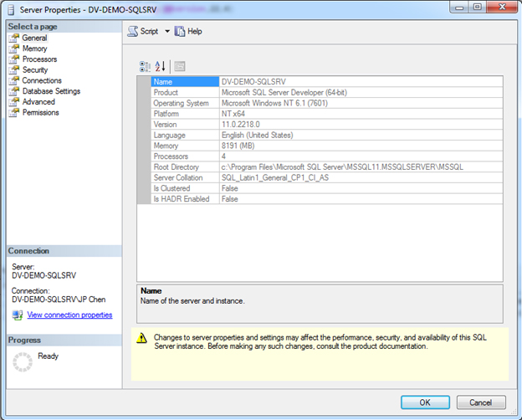This screenshot has width=522, height=420.
Task: Select the Name property row label
Action: [185, 82]
